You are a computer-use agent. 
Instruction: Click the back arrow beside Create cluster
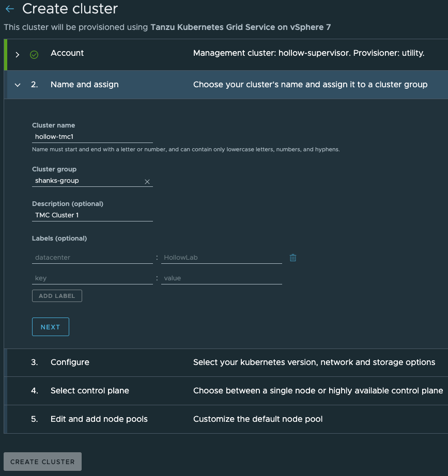point(9,9)
